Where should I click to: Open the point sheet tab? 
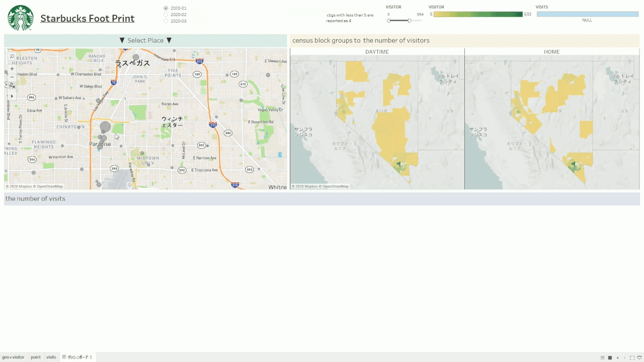tap(36, 357)
